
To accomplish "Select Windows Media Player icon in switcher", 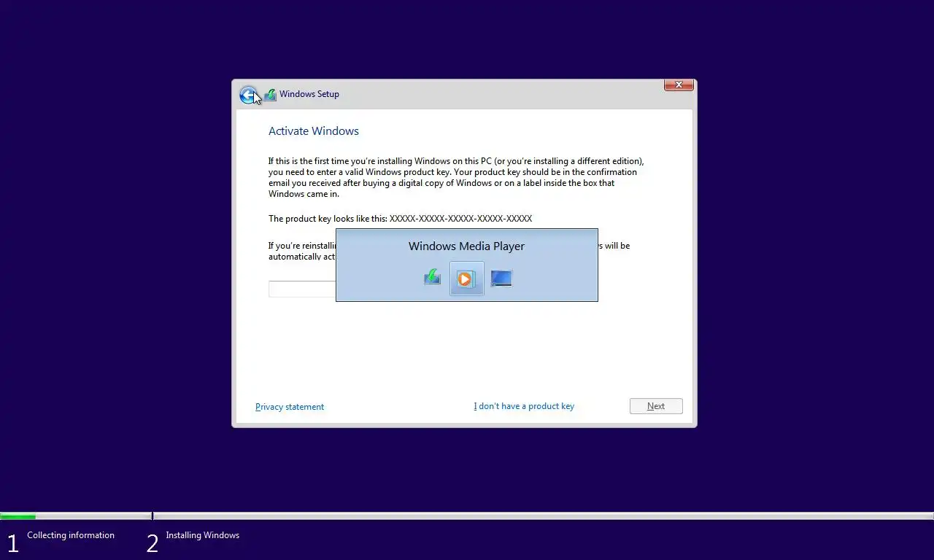I will point(467,278).
